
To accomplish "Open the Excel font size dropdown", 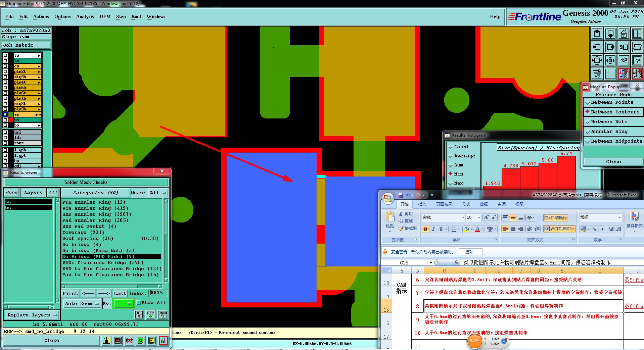I will (x=479, y=217).
